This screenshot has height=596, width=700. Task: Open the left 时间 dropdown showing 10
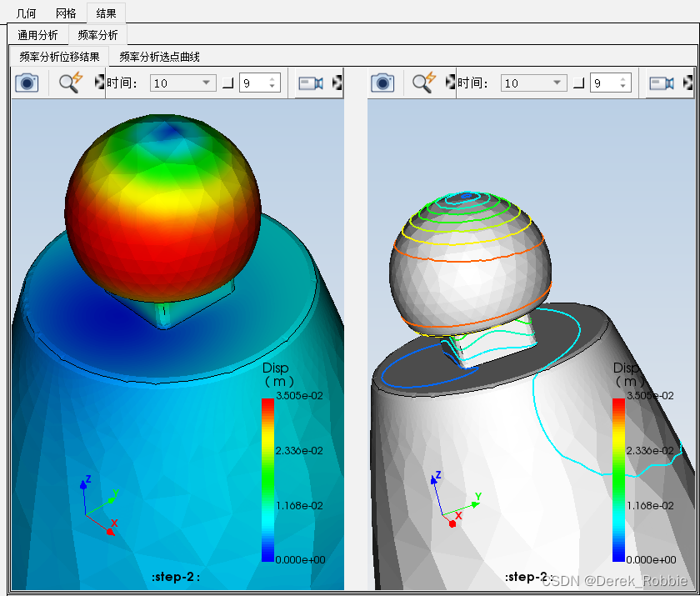click(182, 83)
